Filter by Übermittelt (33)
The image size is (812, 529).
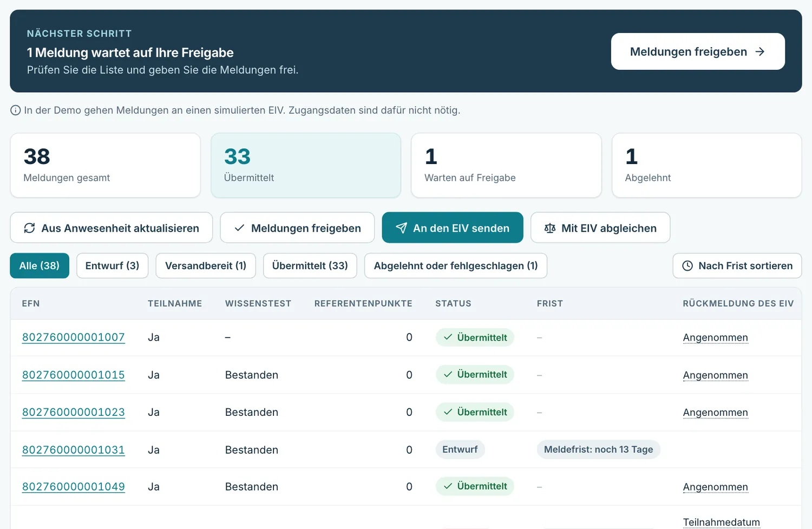(x=310, y=266)
